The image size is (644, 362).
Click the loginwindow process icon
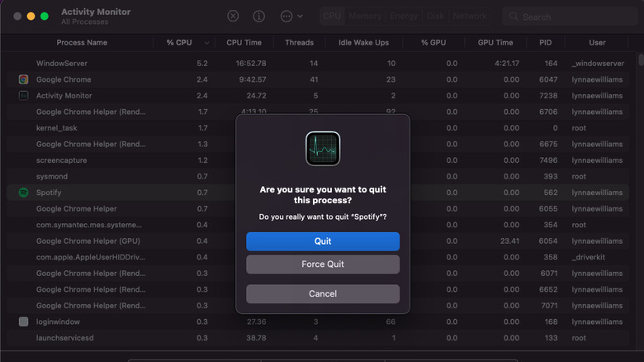(x=23, y=322)
